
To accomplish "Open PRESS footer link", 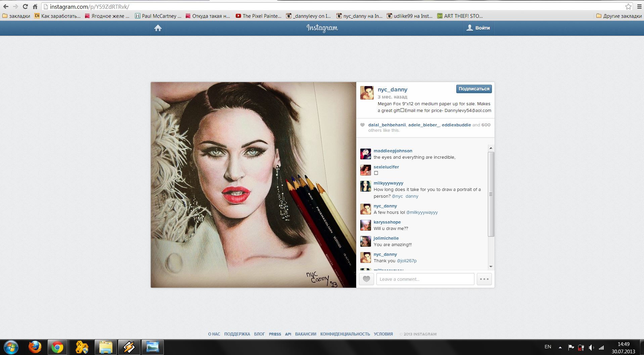I will click(x=275, y=334).
